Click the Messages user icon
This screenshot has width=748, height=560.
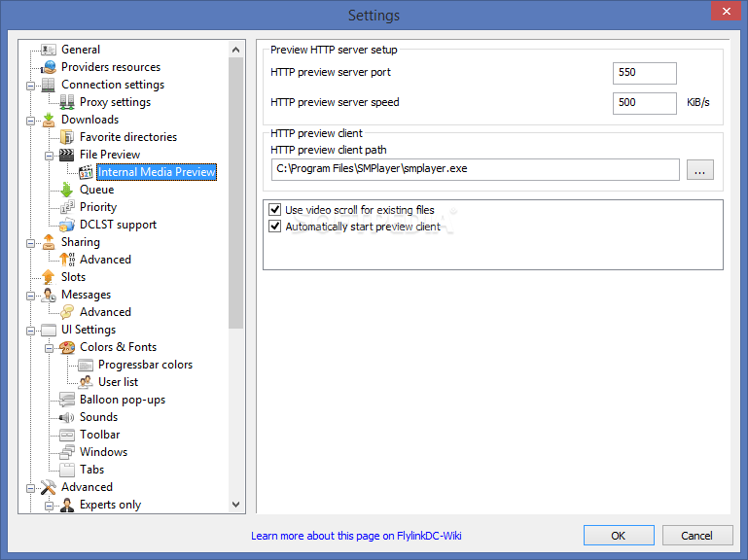click(x=49, y=295)
